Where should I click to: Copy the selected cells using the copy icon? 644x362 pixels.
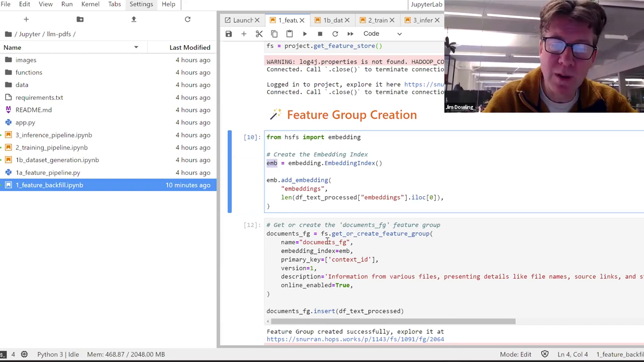click(x=274, y=33)
